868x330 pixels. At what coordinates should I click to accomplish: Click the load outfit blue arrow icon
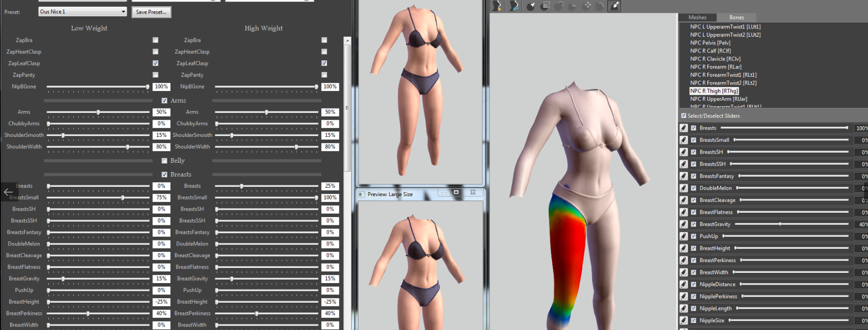pyautogui.click(x=513, y=6)
